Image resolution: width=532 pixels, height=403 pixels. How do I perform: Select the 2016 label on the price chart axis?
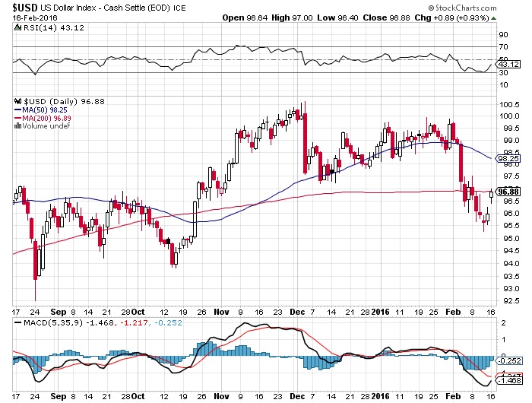[x=382, y=310]
